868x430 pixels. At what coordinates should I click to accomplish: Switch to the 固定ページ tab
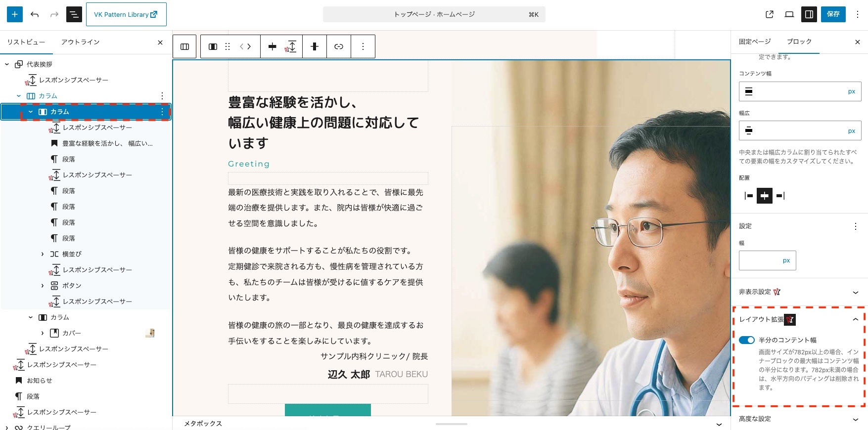[755, 42]
